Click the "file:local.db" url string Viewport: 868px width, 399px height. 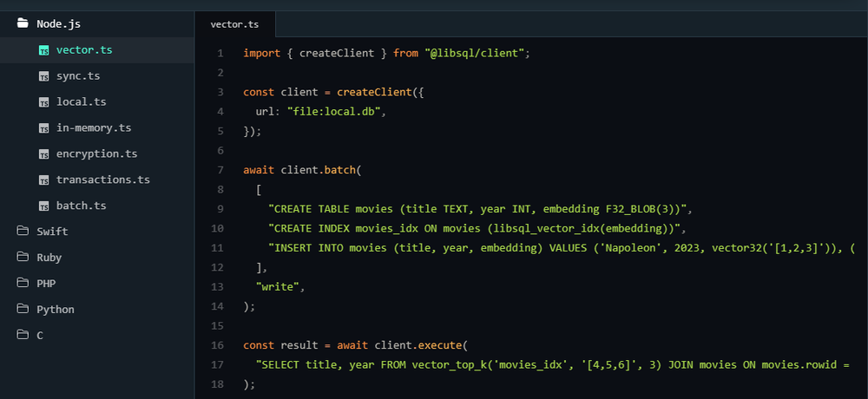tap(332, 112)
